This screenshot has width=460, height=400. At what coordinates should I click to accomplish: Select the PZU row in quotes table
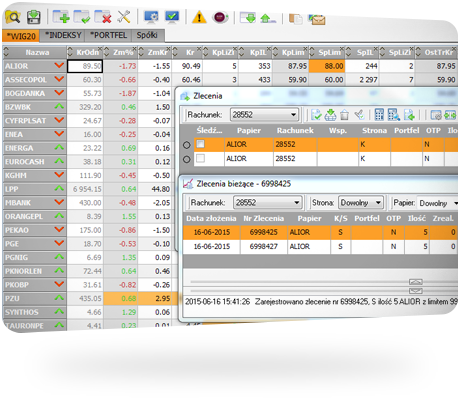[x=90, y=299]
